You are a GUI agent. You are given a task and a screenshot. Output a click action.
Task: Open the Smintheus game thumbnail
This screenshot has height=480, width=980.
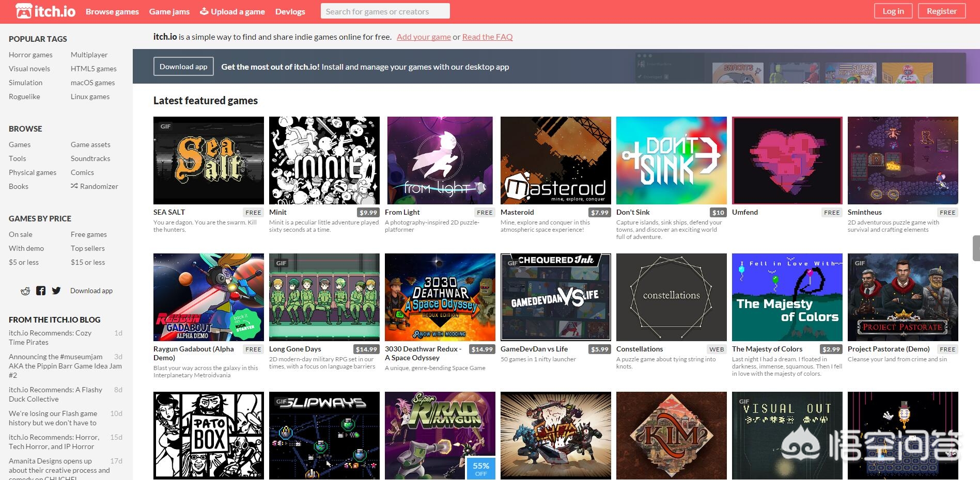click(903, 161)
